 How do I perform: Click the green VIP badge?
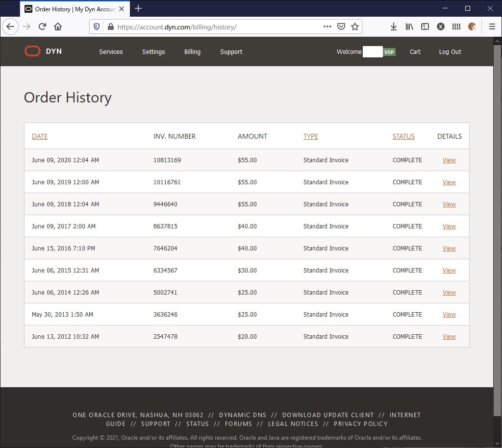point(389,52)
